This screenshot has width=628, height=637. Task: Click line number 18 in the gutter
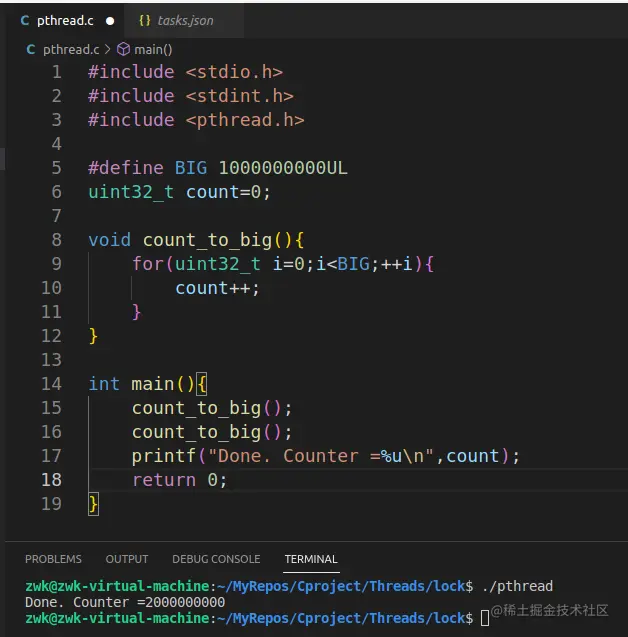pyautogui.click(x=52, y=480)
